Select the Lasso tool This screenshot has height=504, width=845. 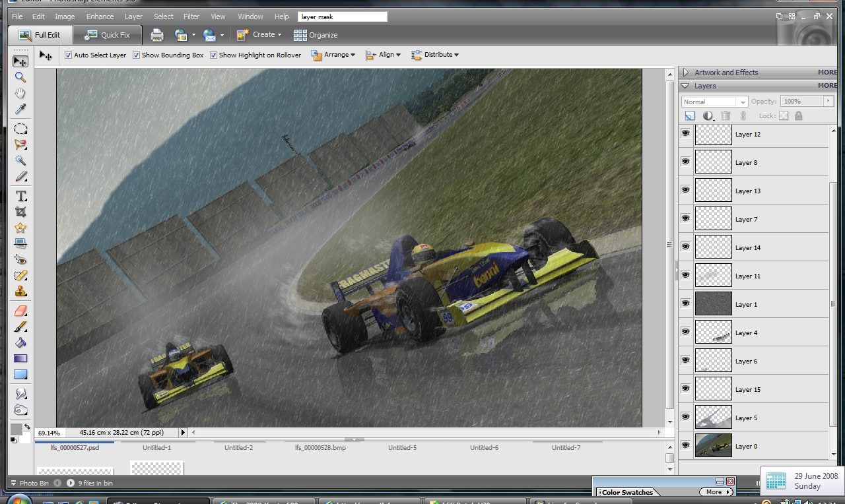point(20,144)
